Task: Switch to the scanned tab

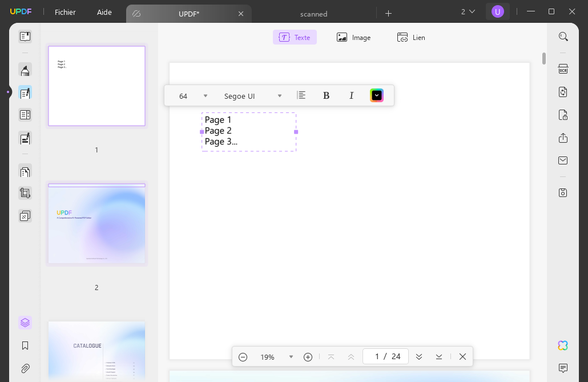Action: click(x=313, y=14)
